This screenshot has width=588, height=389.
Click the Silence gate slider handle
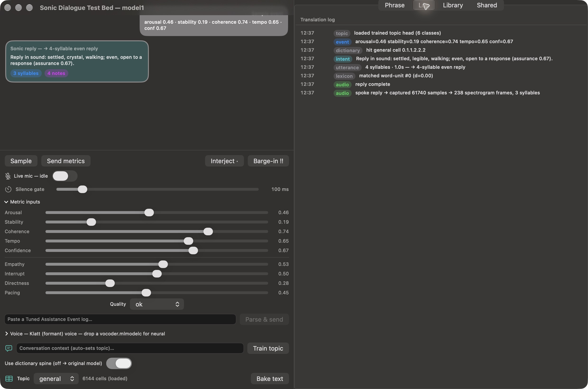(82, 189)
